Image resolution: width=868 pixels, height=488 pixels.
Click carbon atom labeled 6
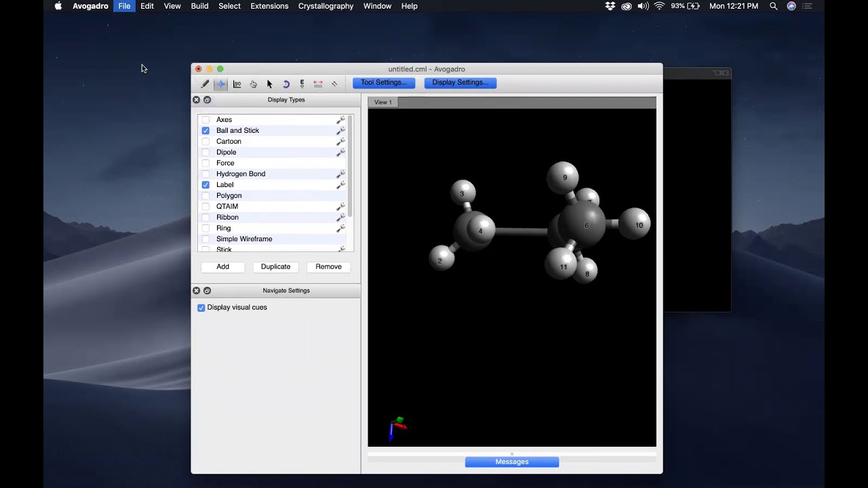[582, 225]
